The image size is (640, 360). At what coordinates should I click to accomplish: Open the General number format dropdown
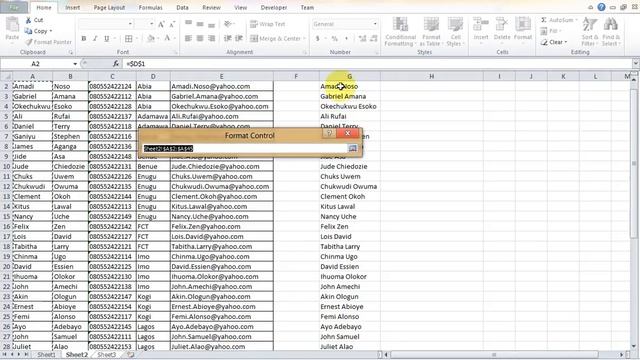[x=375, y=24]
